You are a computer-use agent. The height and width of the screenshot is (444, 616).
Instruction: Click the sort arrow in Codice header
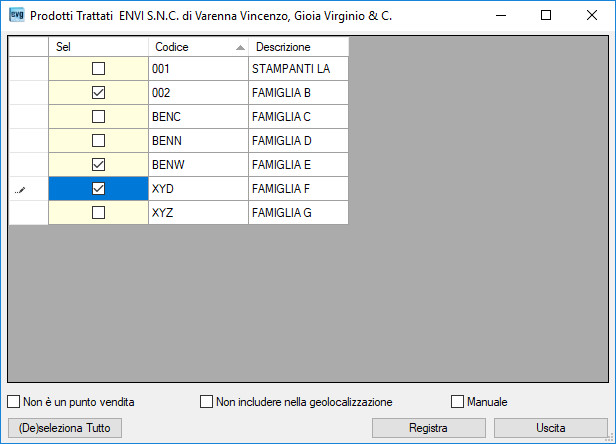(x=240, y=48)
